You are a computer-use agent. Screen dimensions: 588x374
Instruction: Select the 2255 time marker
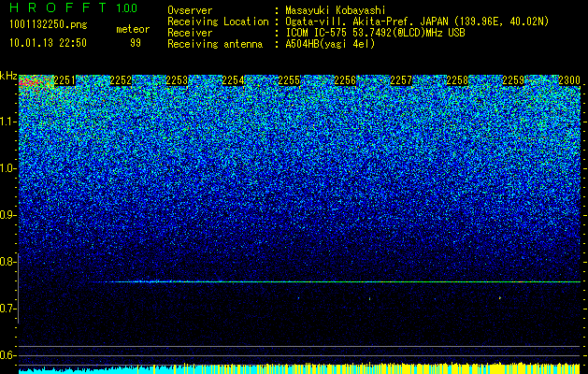coord(289,80)
